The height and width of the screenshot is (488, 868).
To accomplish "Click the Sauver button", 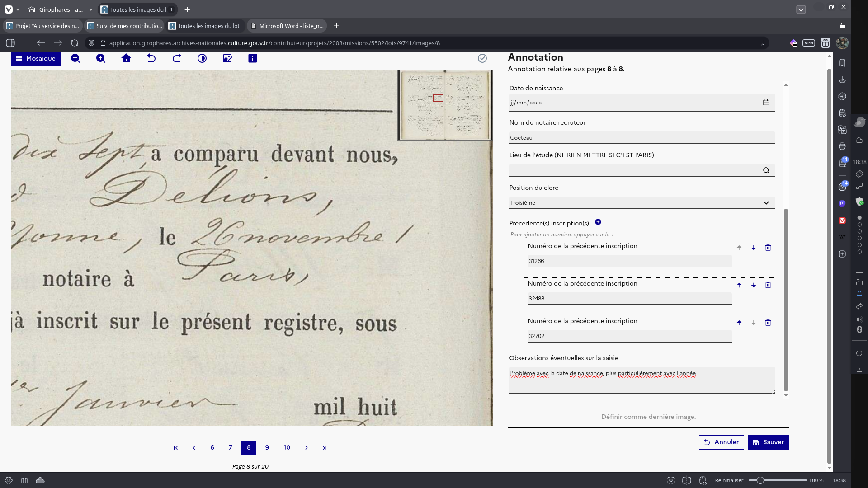I will tap(768, 442).
